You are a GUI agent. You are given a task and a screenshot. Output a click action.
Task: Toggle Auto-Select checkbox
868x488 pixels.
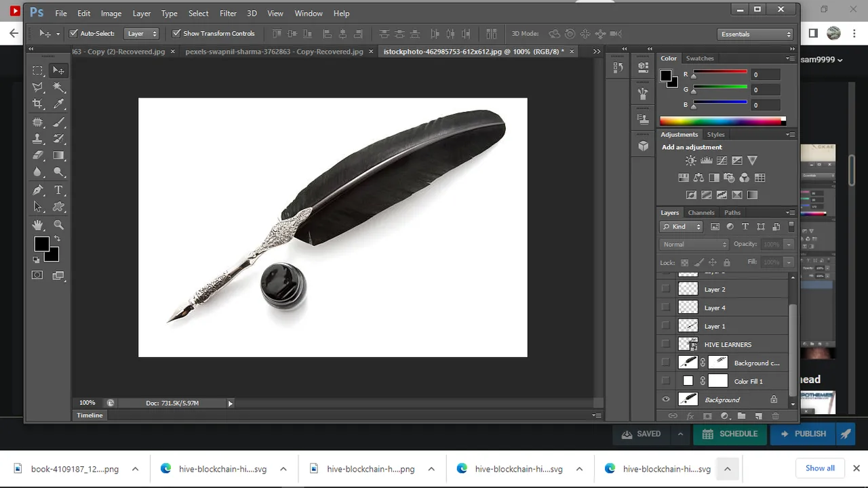pyautogui.click(x=74, y=33)
